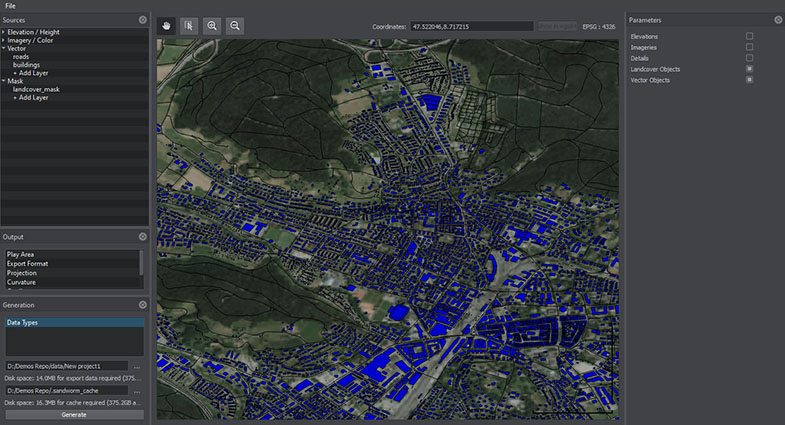Click the zoom in magnifier
785x425 pixels.
[211, 25]
